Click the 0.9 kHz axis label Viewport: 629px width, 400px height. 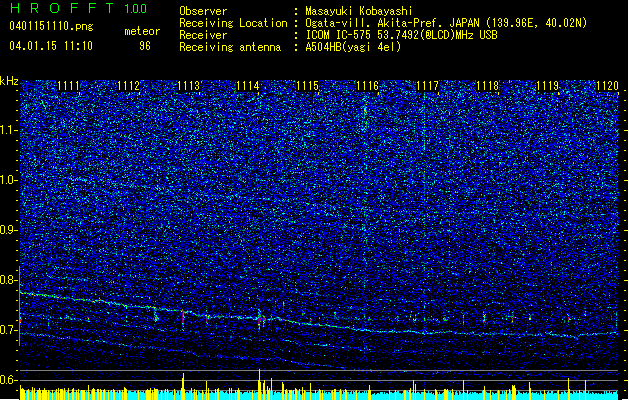pos(9,230)
